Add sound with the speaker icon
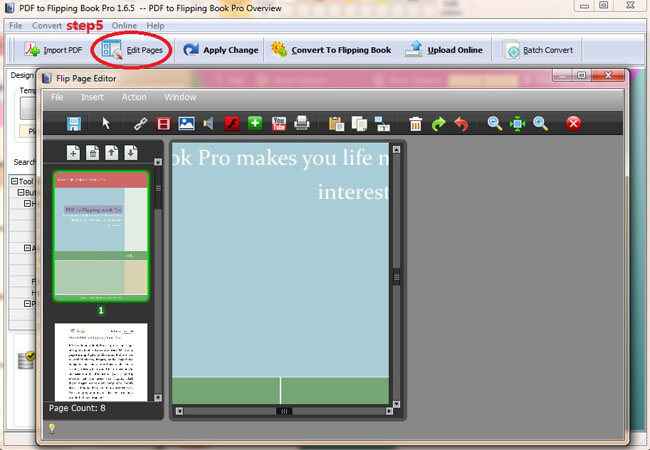The width and height of the screenshot is (650, 450). click(209, 123)
